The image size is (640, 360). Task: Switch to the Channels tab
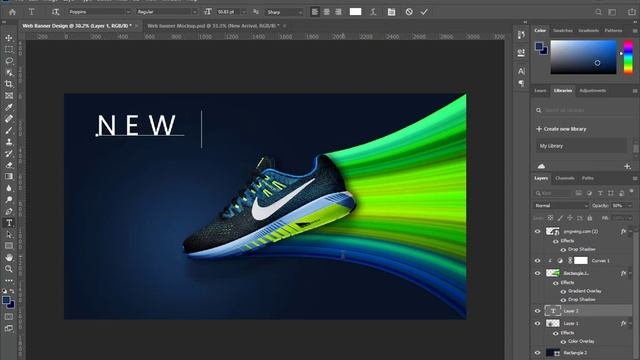(565, 178)
